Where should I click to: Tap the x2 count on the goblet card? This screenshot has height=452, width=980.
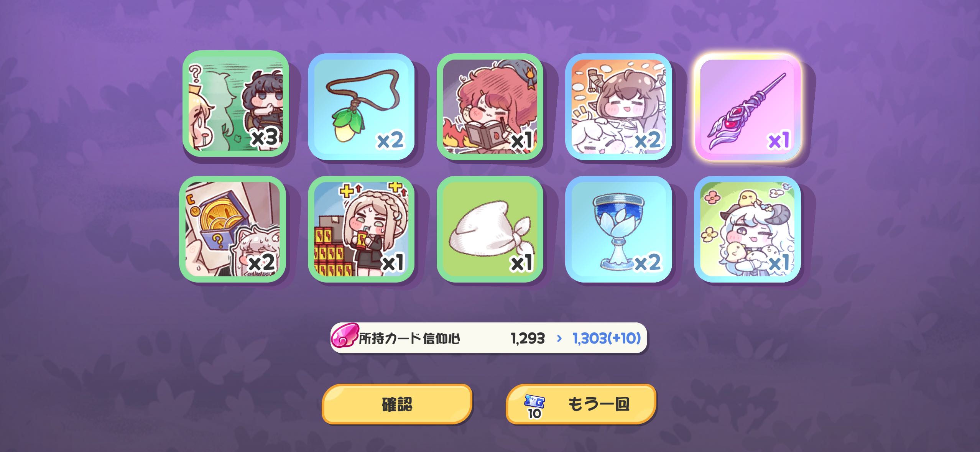point(648,263)
